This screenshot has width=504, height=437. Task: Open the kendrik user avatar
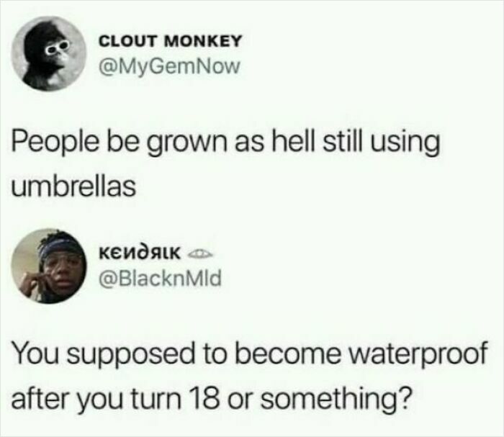point(49,266)
